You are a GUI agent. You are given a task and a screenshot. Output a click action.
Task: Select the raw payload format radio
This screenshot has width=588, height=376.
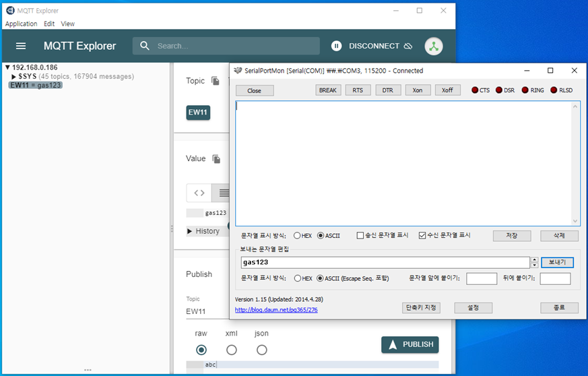[x=201, y=350]
